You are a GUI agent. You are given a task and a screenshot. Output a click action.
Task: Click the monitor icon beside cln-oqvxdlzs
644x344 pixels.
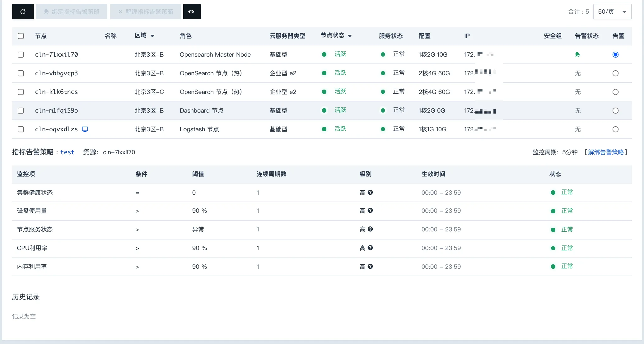tap(85, 129)
